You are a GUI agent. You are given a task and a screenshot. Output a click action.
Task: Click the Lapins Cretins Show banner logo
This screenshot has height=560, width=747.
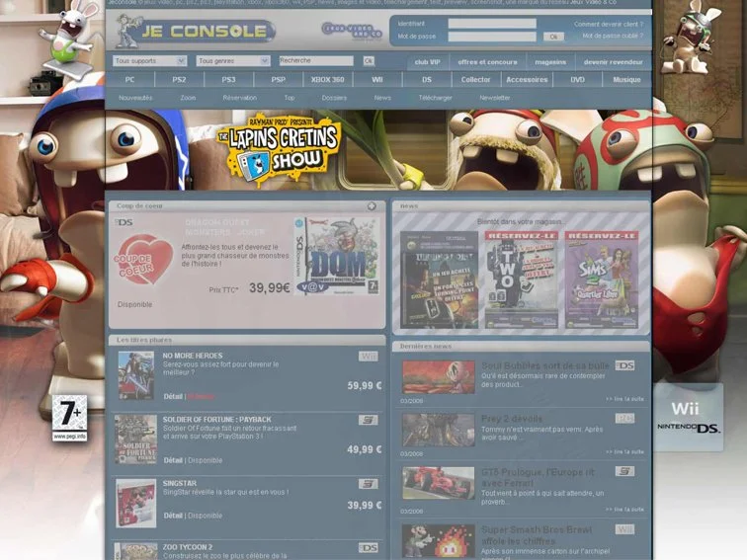pyautogui.click(x=280, y=148)
